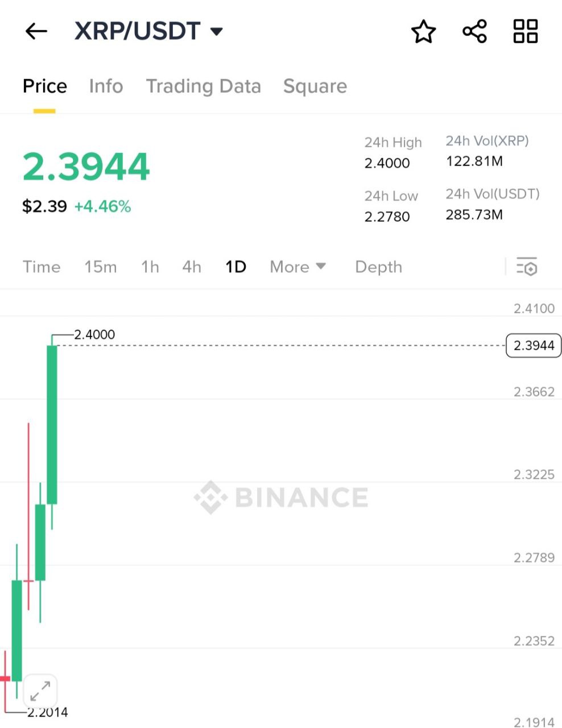Open the share icon
Screen dimensions: 562x728
click(x=474, y=31)
